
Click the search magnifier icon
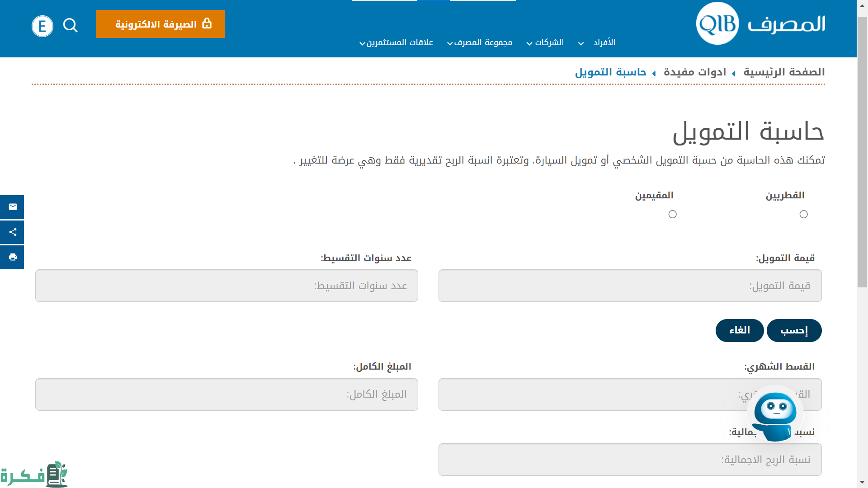[70, 25]
